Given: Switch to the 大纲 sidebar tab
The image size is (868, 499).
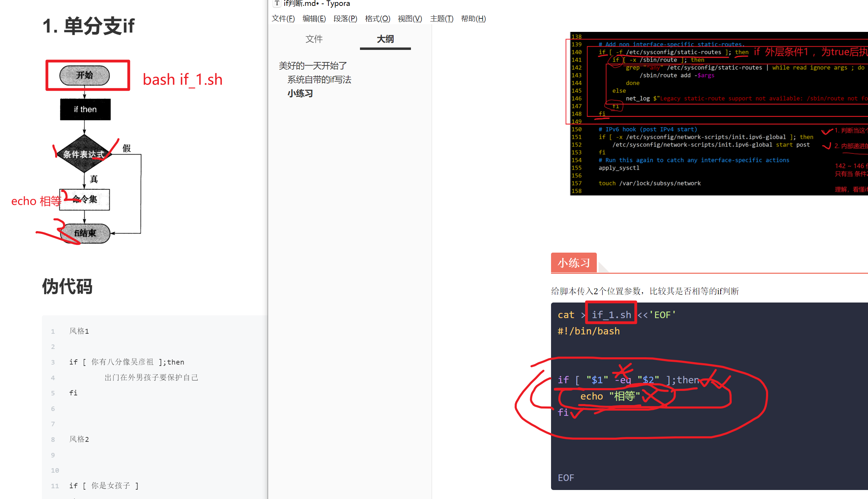Looking at the screenshot, I should [385, 39].
